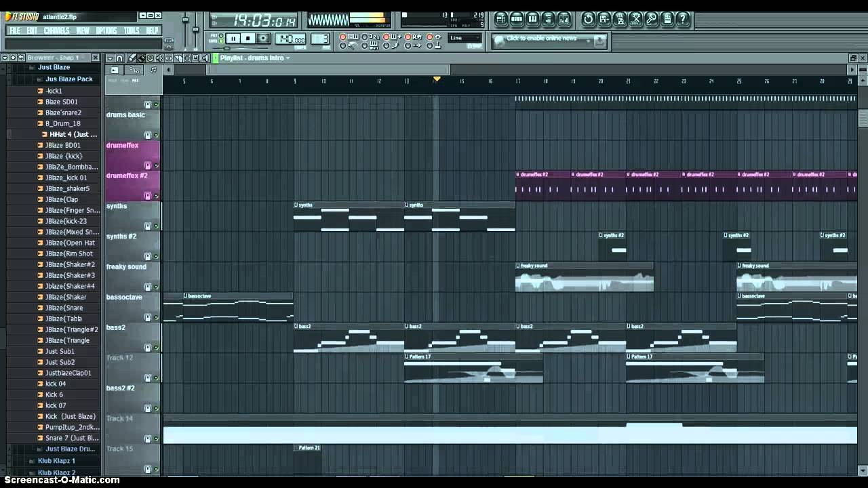
Task: Open the HELP menu
Action: pyautogui.click(x=153, y=30)
